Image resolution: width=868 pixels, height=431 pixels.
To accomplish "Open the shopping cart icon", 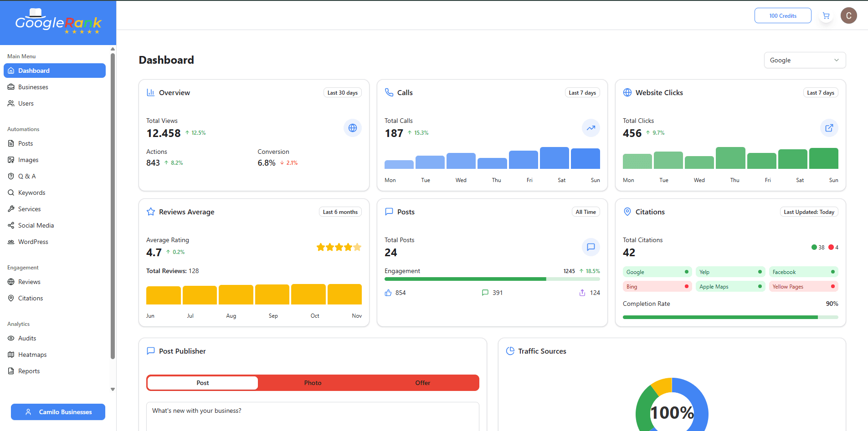I will coord(826,15).
